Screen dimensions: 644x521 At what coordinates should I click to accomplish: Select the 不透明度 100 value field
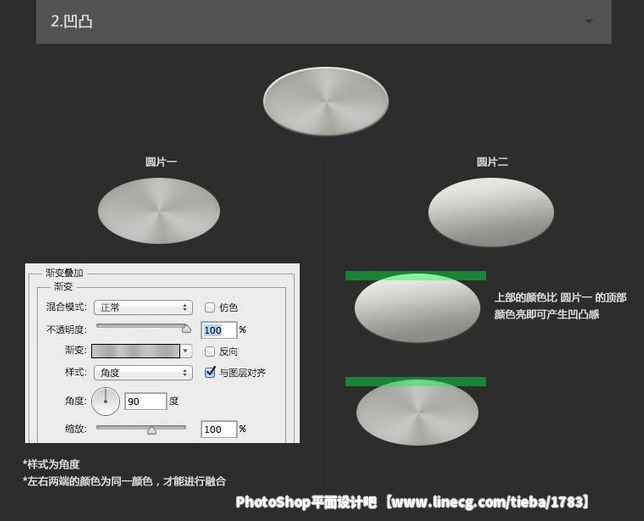tap(219, 330)
